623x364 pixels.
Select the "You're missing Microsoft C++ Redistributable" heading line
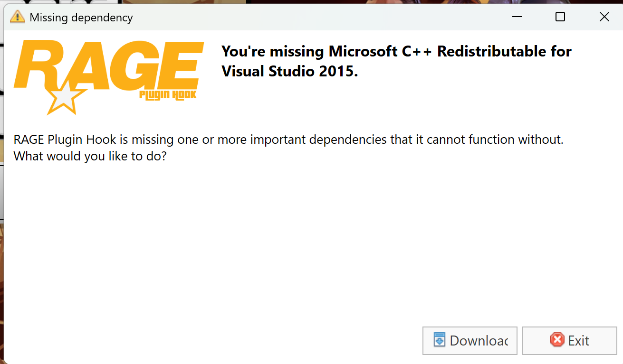tap(396, 51)
